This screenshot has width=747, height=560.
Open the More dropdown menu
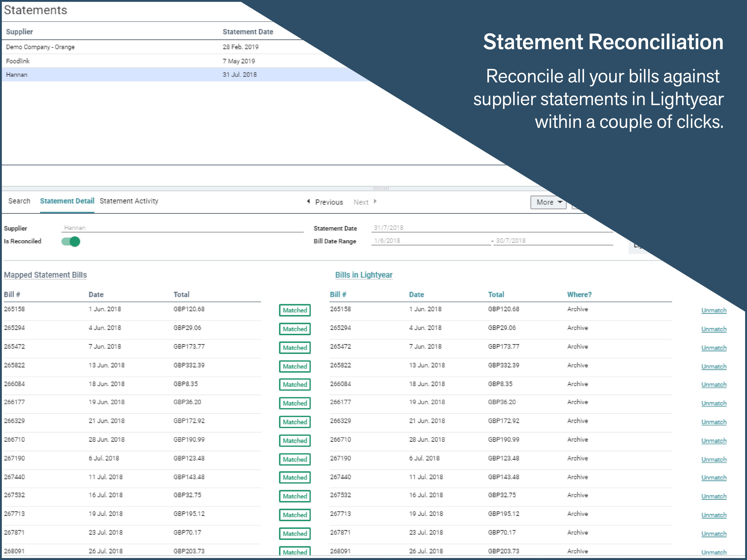click(x=548, y=202)
